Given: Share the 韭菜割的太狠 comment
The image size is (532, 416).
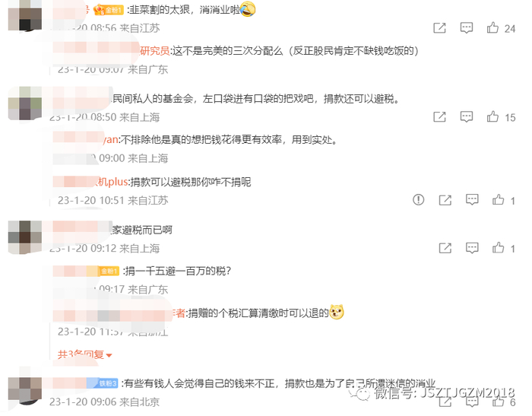Looking at the screenshot, I should coord(440,28).
